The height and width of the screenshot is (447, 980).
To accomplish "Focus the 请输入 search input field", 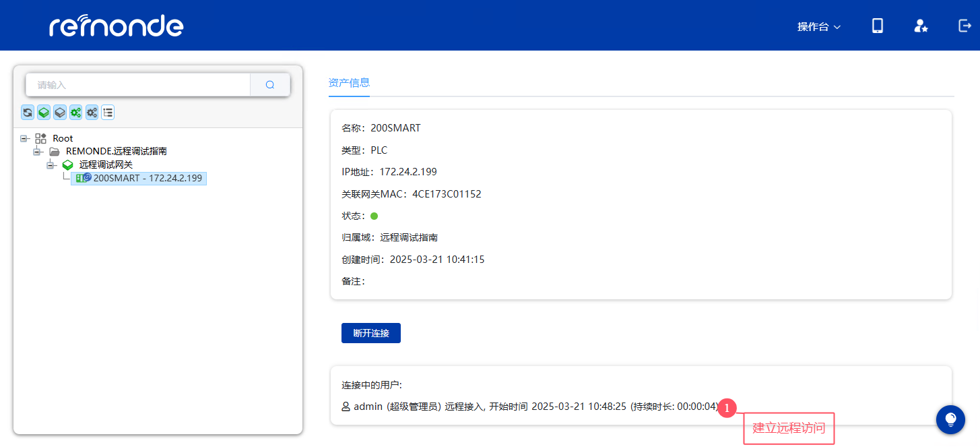I will pos(138,85).
